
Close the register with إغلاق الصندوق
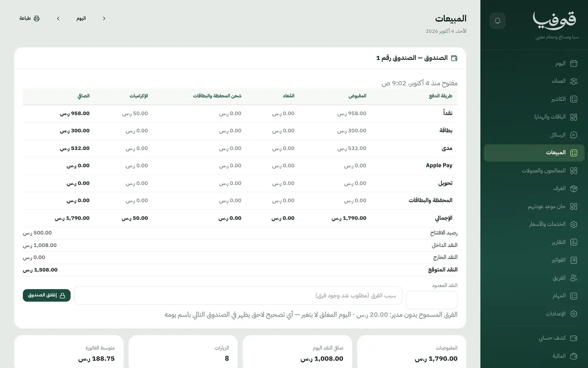(x=47, y=295)
